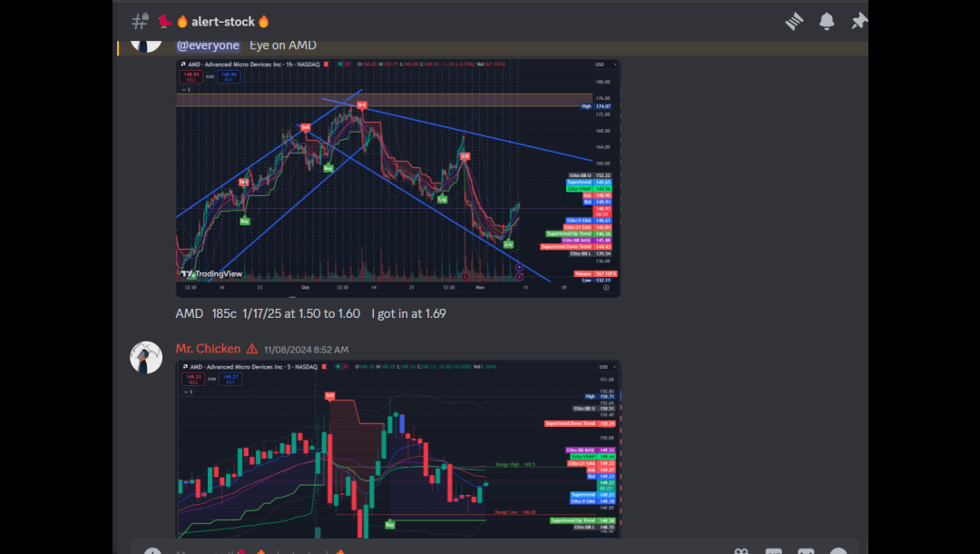Click the fire emoji after alert-stock
The height and width of the screenshot is (554, 980).
click(x=264, y=22)
